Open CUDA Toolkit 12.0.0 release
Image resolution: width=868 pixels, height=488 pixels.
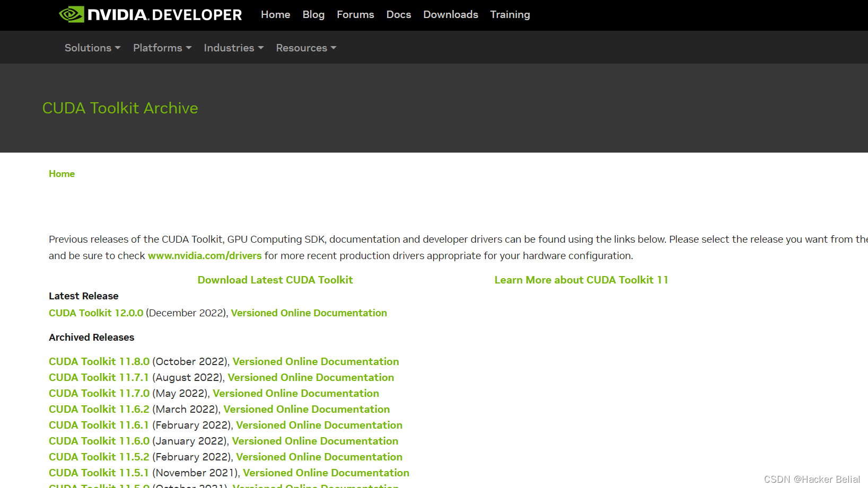(96, 313)
